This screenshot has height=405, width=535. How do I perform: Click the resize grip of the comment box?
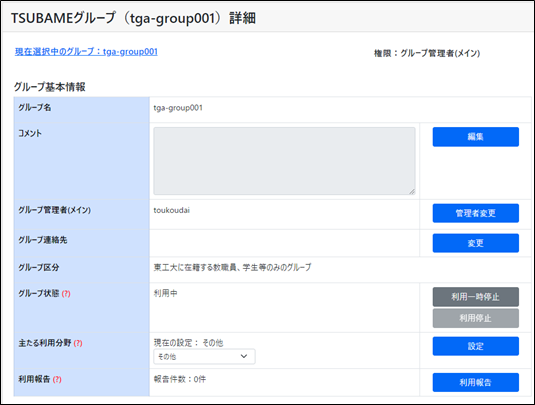[412, 191]
